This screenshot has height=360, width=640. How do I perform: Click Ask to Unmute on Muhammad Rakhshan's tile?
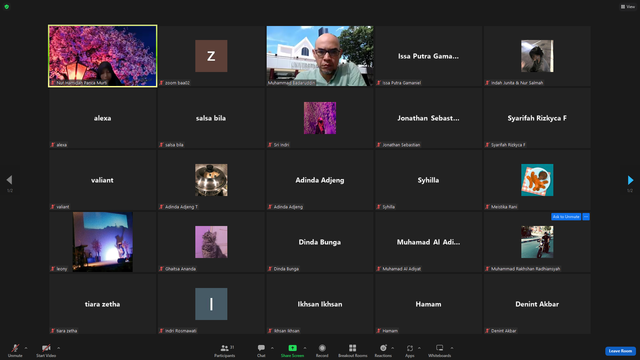tap(566, 217)
